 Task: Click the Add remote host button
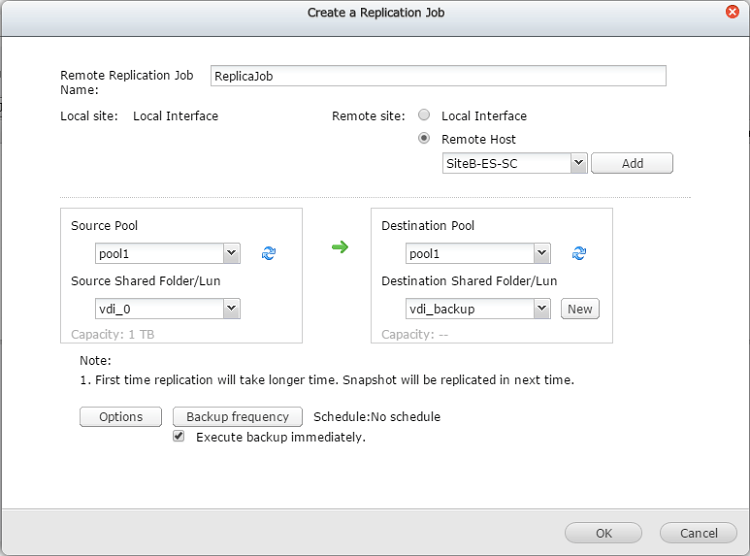[632, 163]
